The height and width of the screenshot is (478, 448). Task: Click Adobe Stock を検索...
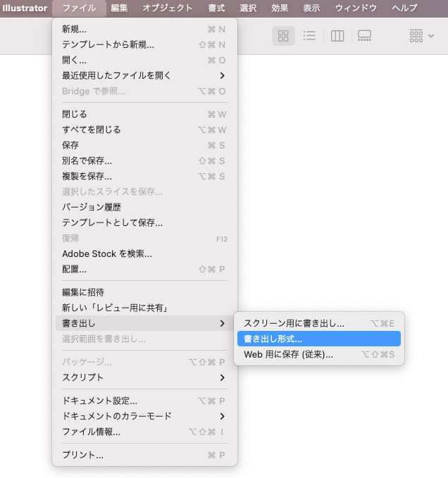coord(144,253)
